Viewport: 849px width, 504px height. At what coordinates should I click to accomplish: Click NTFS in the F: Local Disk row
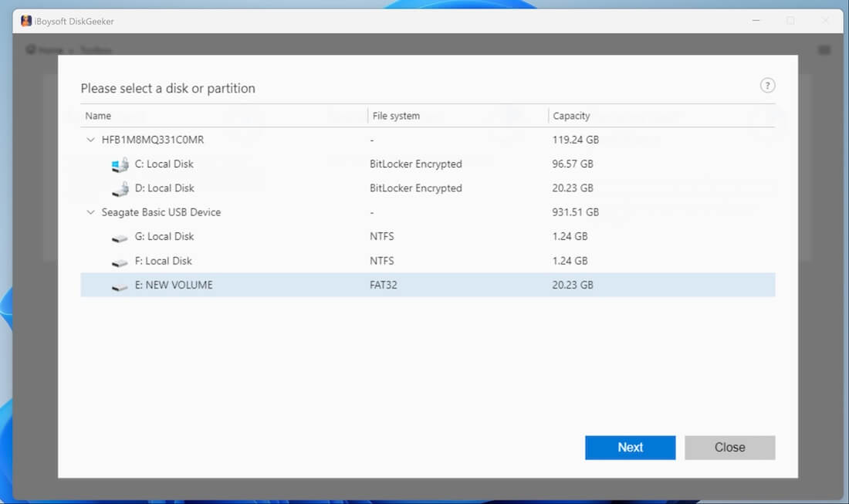click(382, 261)
